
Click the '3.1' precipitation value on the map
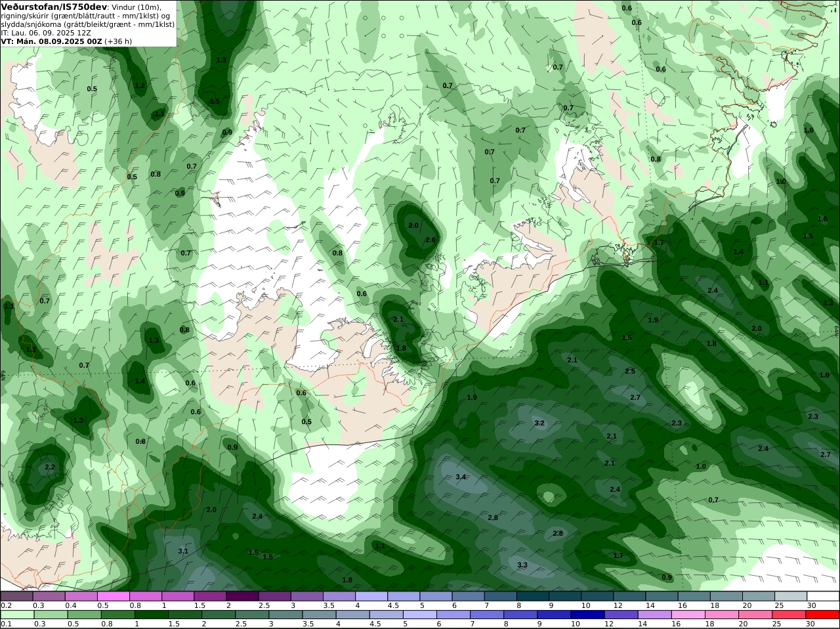pos(183,551)
